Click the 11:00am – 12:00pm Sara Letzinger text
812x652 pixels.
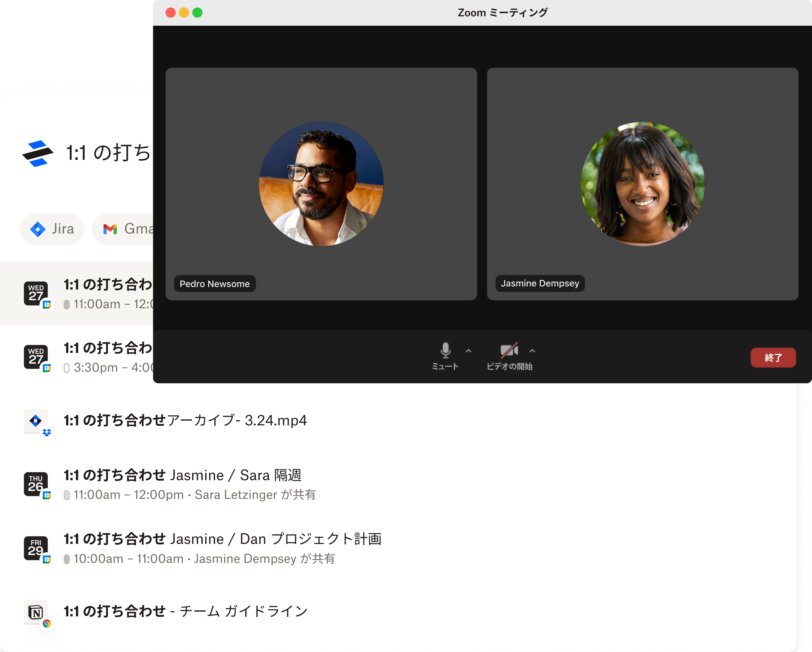point(194,495)
